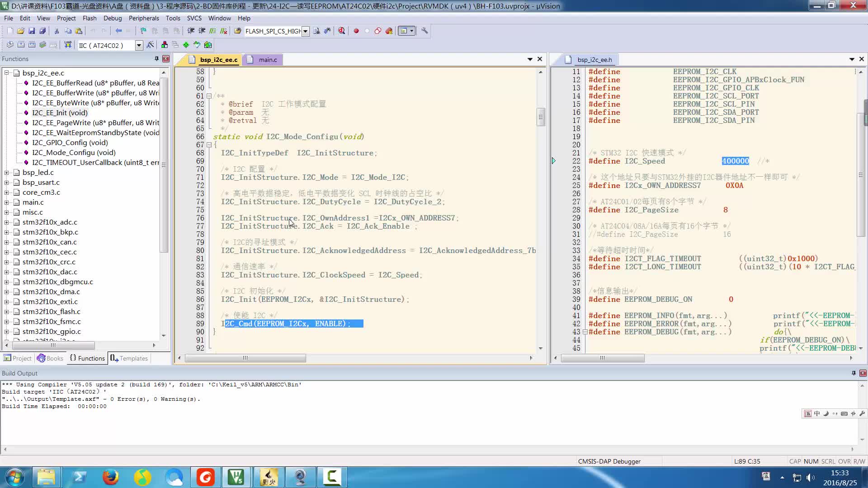The height and width of the screenshot is (488, 868).
Task: Kill all breakpoints using the toolbar icon
Action: pos(389,31)
